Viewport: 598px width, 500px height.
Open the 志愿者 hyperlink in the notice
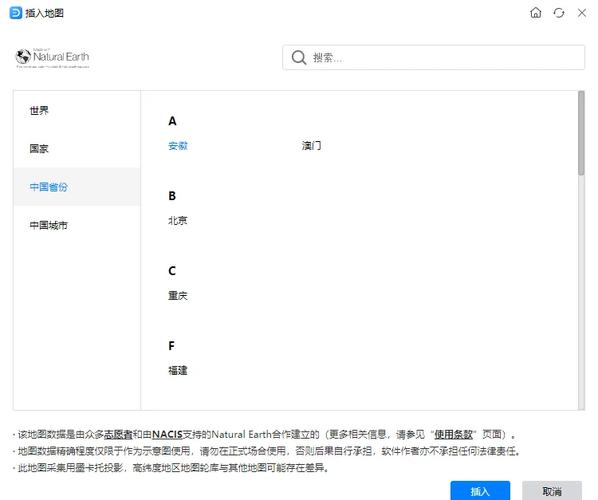tap(118, 434)
